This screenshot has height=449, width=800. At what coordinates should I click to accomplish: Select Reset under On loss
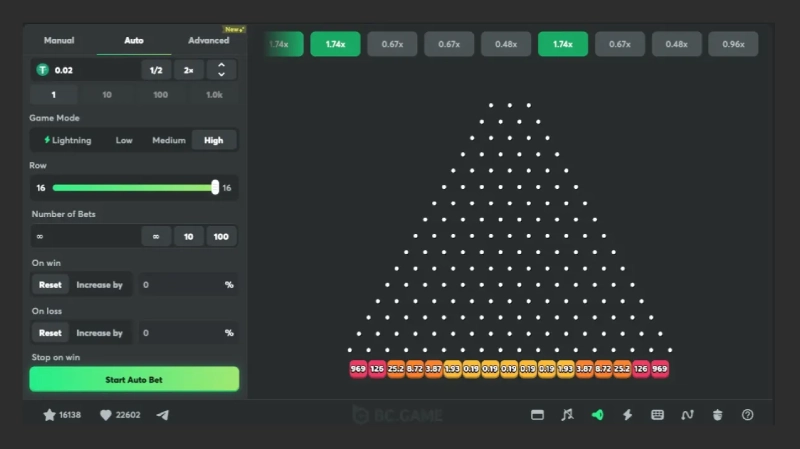pyautogui.click(x=50, y=333)
